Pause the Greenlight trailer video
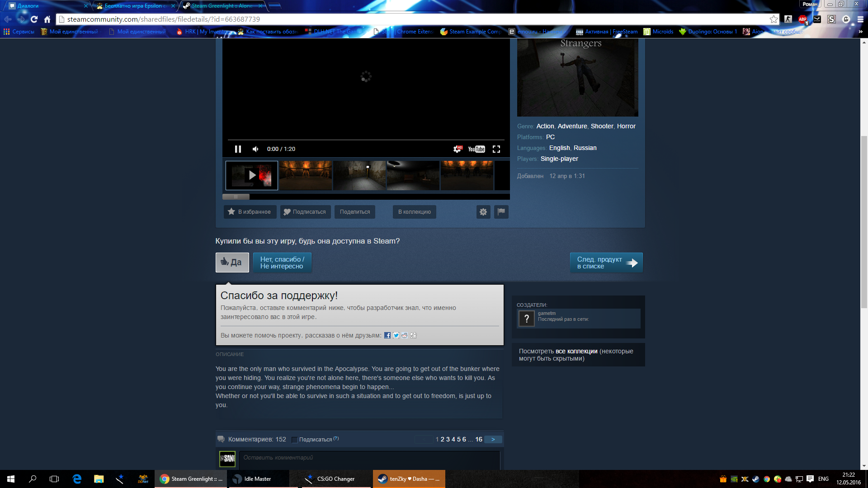This screenshot has width=868, height=488. click(238, 149)
